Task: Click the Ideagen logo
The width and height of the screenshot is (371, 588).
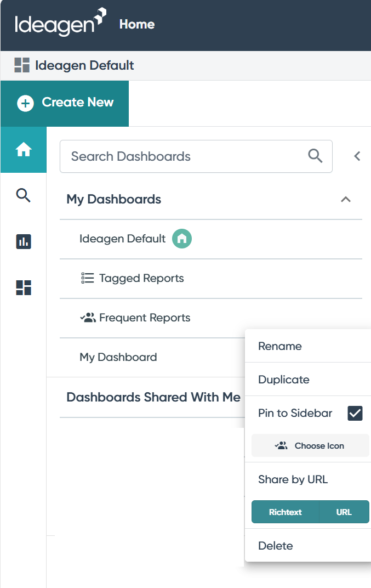Action: click(60, 22)
